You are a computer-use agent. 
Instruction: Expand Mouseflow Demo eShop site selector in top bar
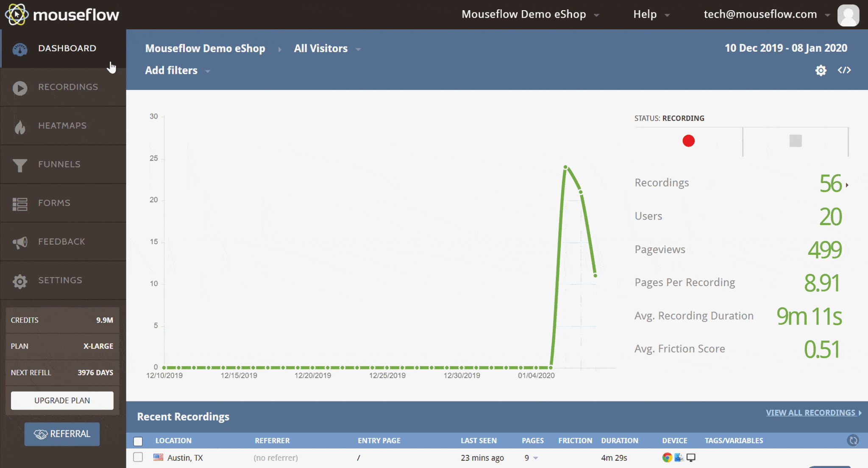pyautogui.click(x=530, y=14)
